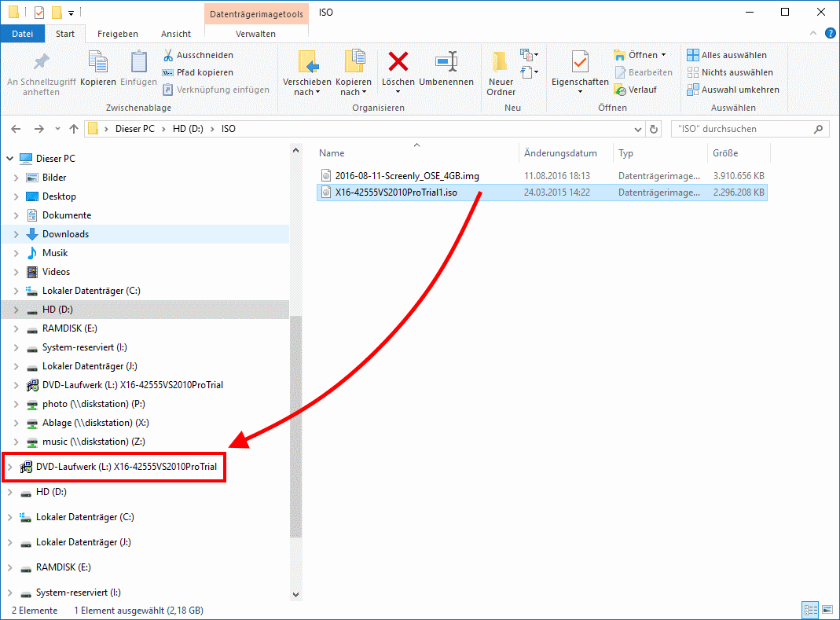Click the Kopieren nach folder icon
Viewport: 840px width, 620px height.
point(354,62)
